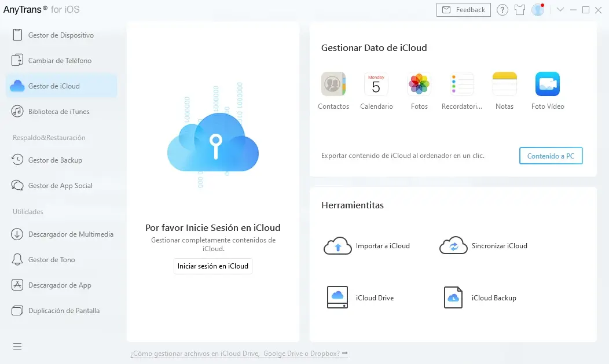Open the Recordatorios list icon
The height and width of the screenshot is (364, 609).
462,84
